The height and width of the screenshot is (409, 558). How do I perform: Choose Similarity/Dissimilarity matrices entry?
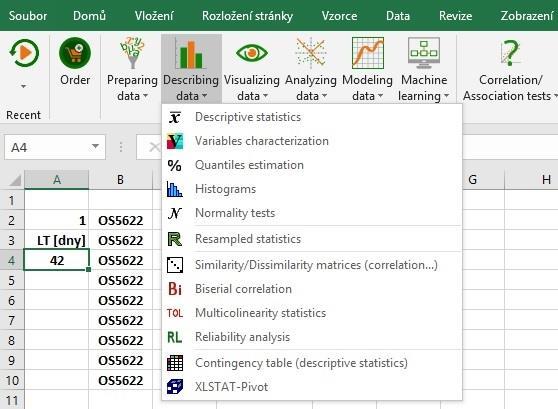[312, 265]
